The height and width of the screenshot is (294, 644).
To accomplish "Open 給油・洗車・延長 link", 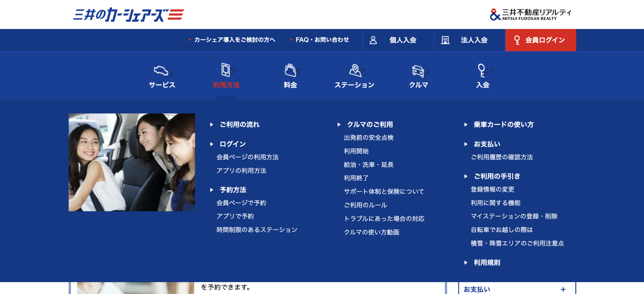I will click(x=369, y=165).
